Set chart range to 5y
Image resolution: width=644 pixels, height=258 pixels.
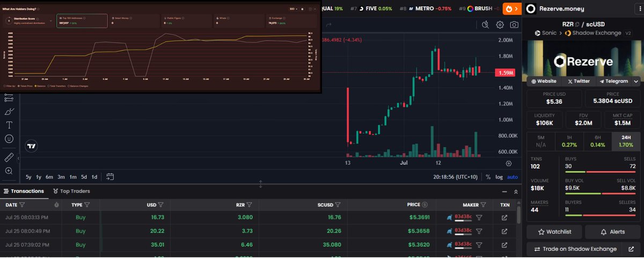point(29,177)
